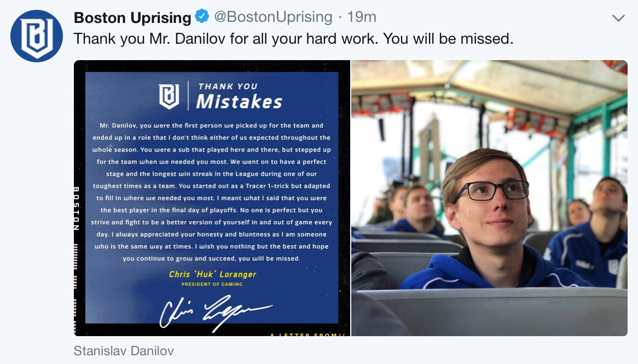The height and width of the screenshot is (364, 638).
Task: Open the tweet via the 19m timestamp
Action: pyautogui.click(x=362, y=17)
